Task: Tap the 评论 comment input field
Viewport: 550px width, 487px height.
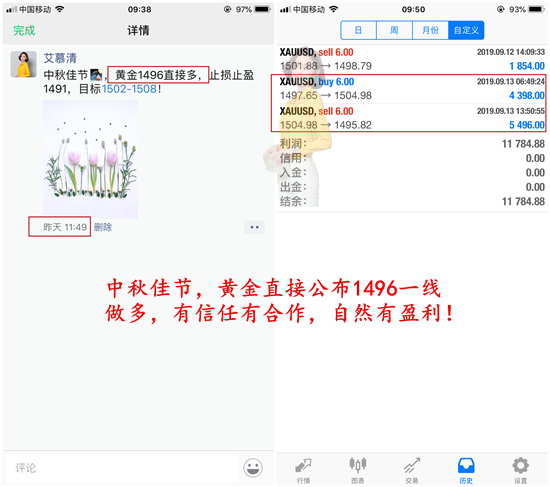Action: click(121, 468)
